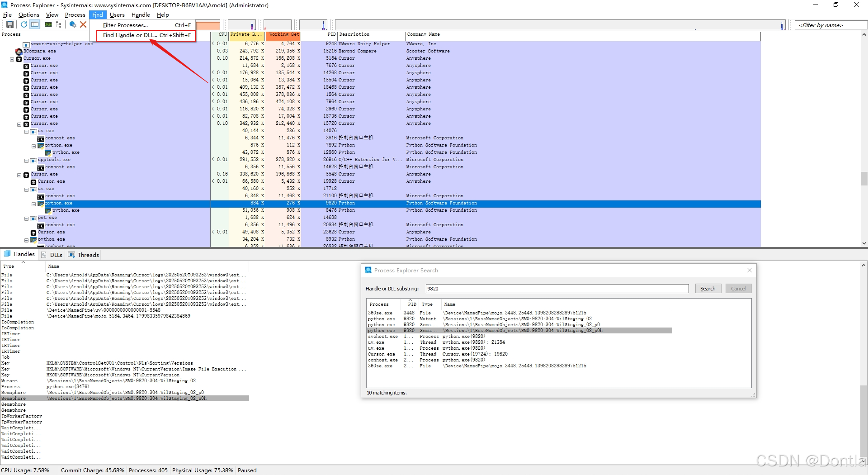Click the process list scroll down arrow
Viewport: 868px width, 475px height.
[864, 243]
